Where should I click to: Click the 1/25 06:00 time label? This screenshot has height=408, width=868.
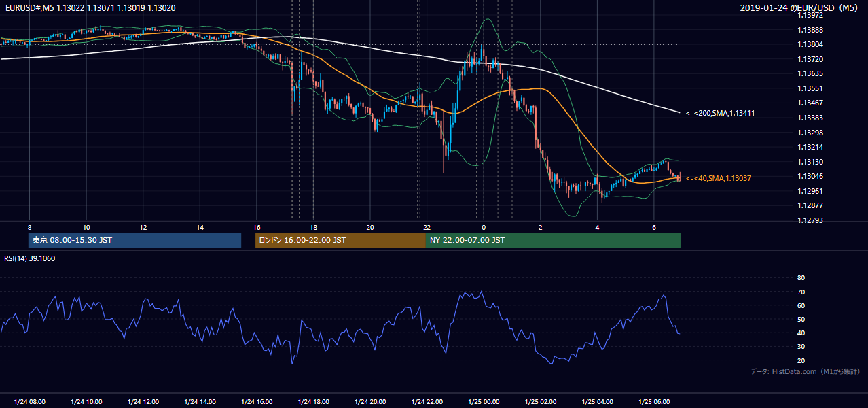[x=653, y=402]
